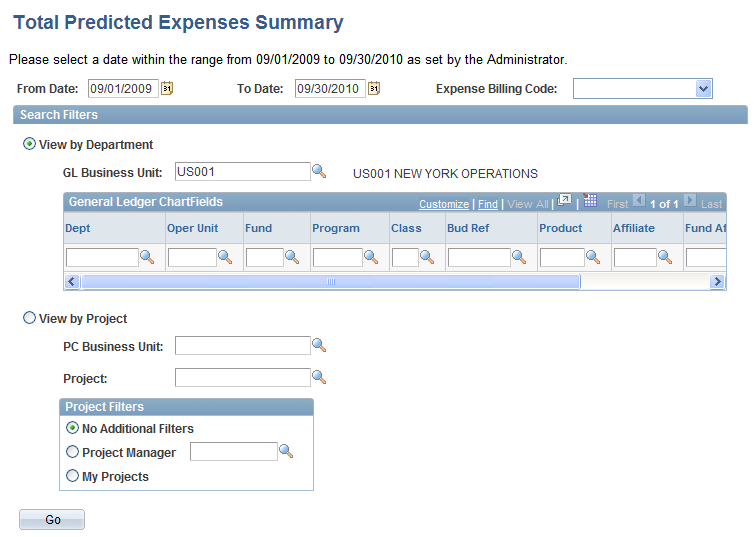
Task: Click the Fund input field
Action: point(265,257)
